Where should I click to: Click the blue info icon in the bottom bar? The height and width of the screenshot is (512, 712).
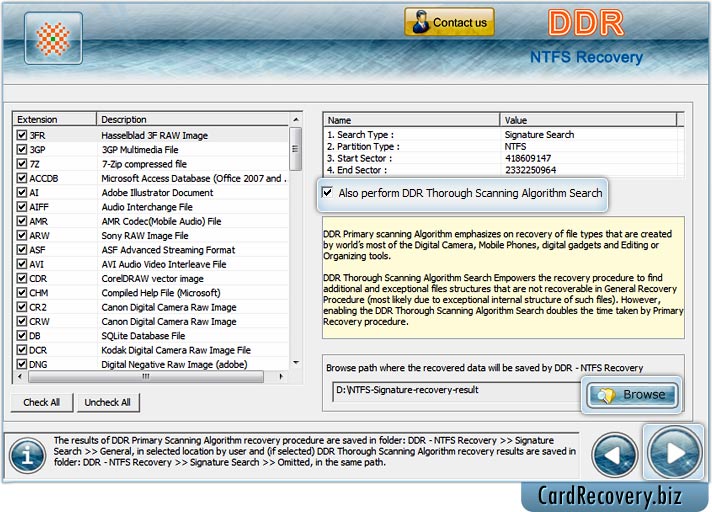click(x=27, y=455)
